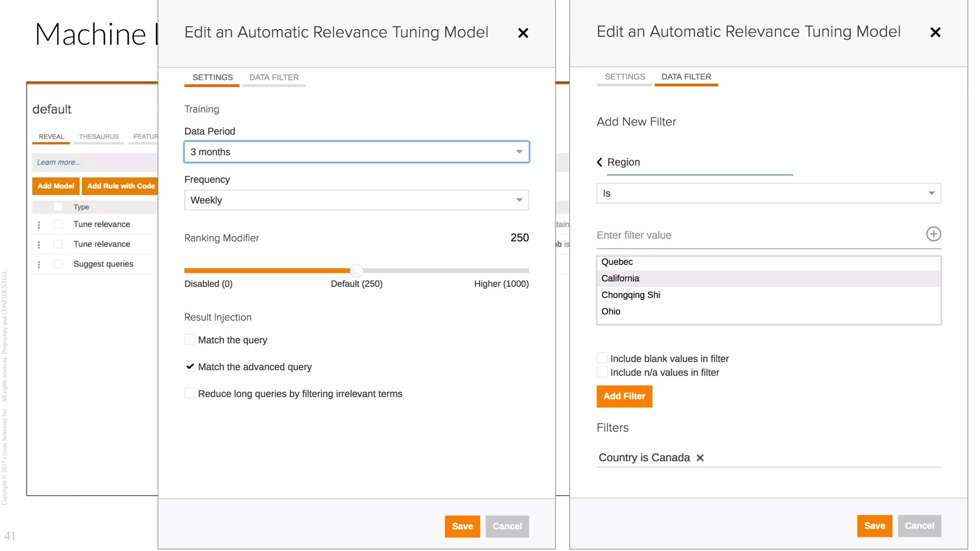
Task: Open the Data Period dropdown
Action: coord(356,152)
